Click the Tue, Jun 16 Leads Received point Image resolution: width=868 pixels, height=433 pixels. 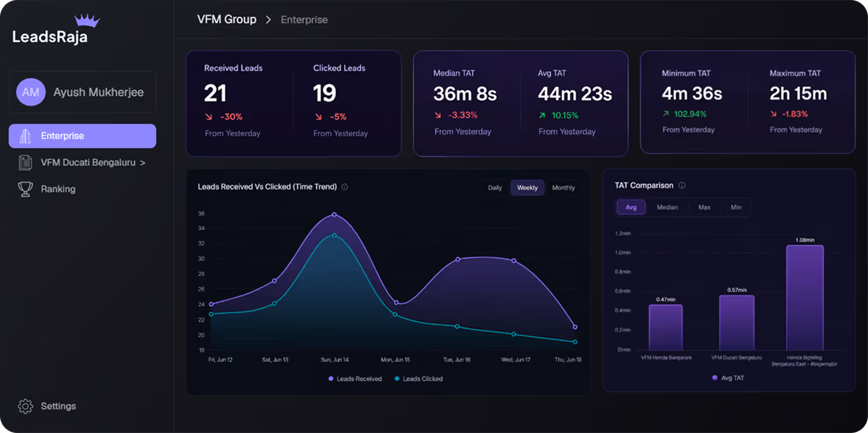(x=457, y=259)
